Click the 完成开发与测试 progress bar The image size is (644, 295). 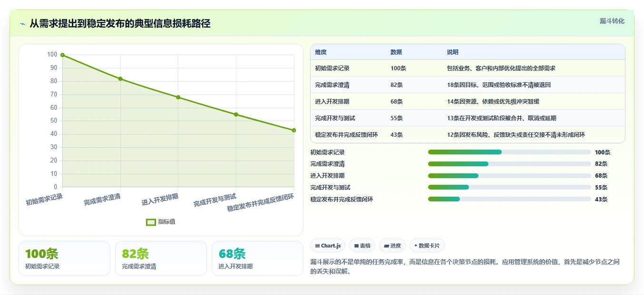point(509,187)
